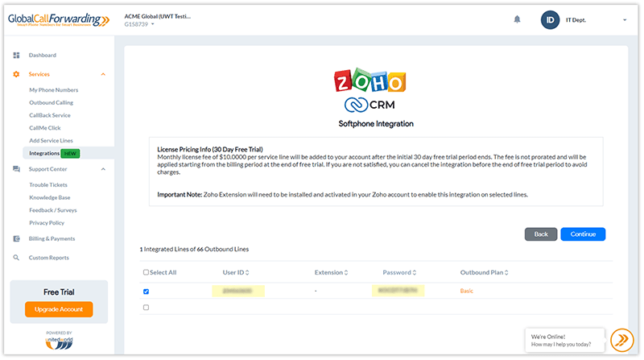Screen dimensions: 644x360
Task: Collapse the Services section chevron
Action: pyautogui.click(x=103, y=74)
